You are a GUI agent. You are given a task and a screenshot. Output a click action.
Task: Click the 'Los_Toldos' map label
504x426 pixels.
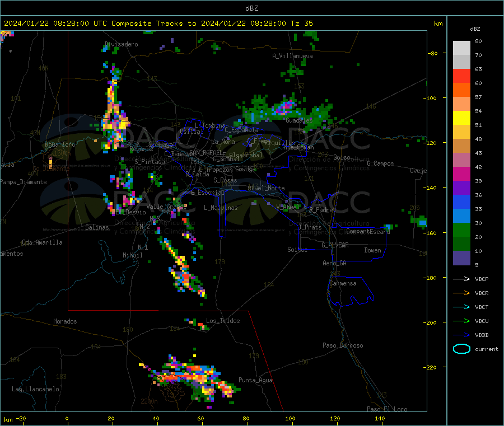(223, 321)
